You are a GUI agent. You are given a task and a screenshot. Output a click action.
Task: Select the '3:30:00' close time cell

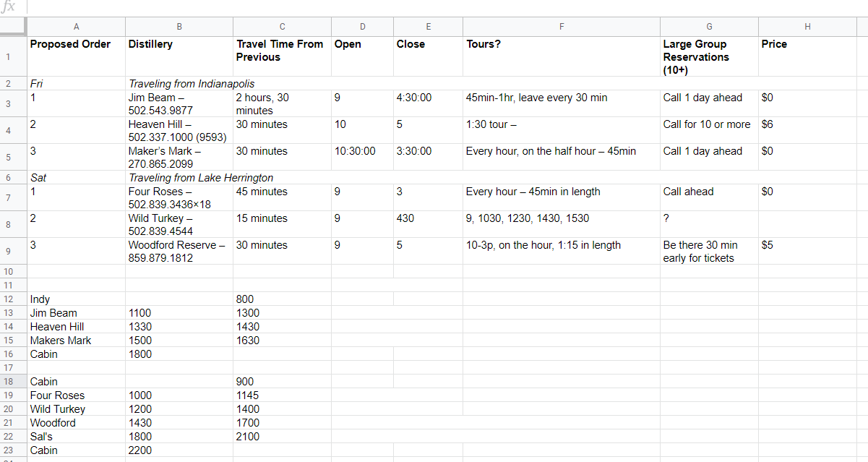pos(429,158)
